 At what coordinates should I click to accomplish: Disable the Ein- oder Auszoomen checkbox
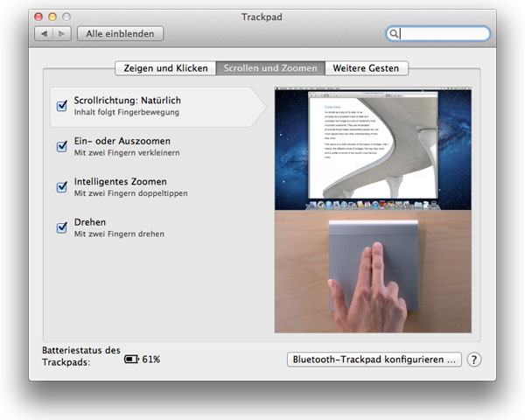[x=62, y=146]
